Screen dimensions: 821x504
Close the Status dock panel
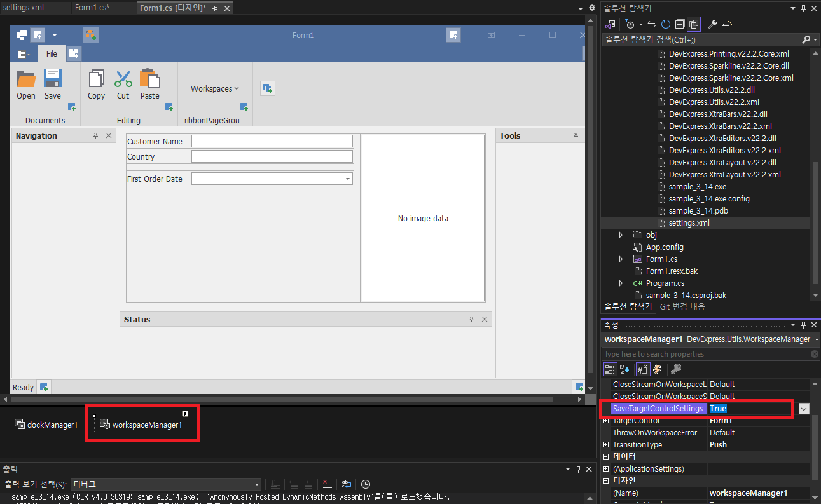point(485,319)
